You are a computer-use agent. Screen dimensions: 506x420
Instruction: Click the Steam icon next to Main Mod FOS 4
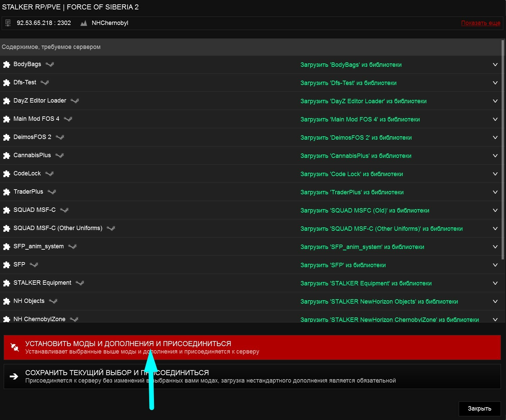68,119
